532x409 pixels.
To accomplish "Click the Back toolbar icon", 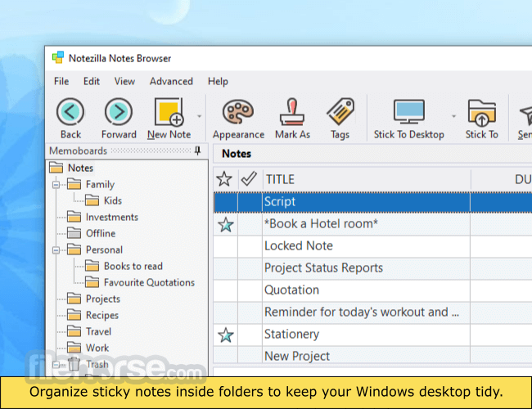I will (70, 111).
